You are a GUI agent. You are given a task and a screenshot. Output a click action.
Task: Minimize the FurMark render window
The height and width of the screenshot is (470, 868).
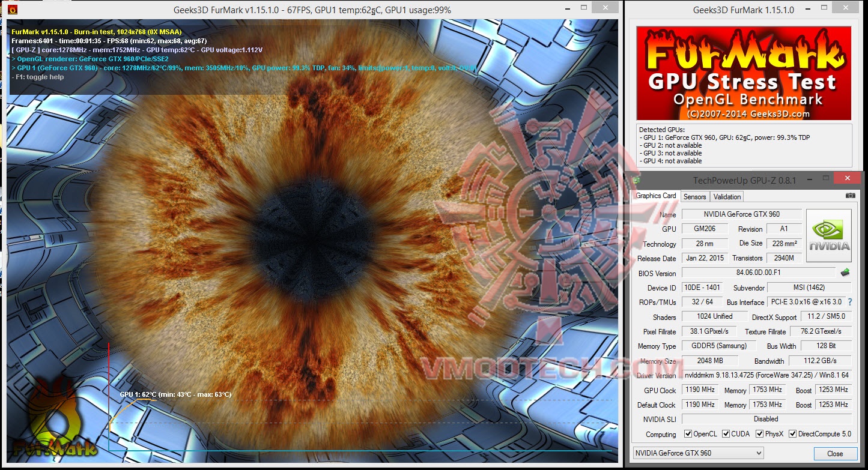click(569, 9)
